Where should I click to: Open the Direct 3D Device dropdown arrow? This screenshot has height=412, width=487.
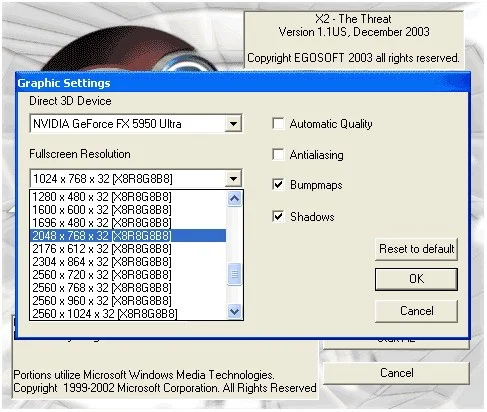point(233,124)
